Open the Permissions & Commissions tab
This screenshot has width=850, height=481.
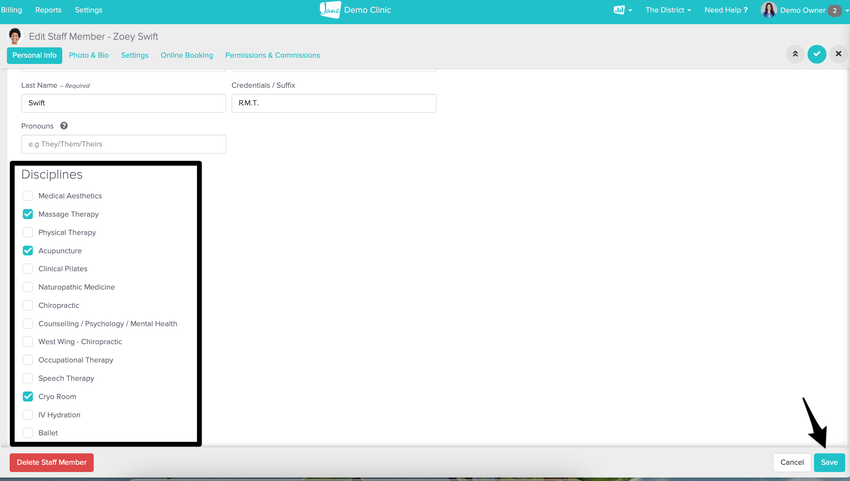pyautogui.click(x=272, y=55)
